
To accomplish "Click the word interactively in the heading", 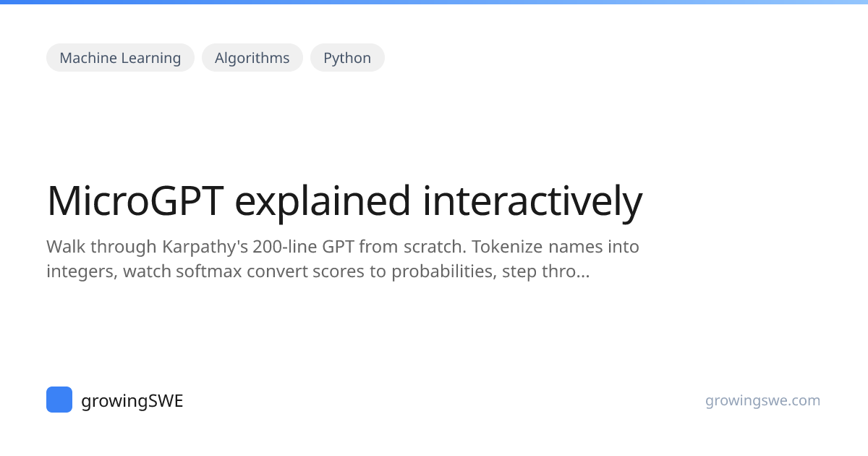I will (532, 201).
